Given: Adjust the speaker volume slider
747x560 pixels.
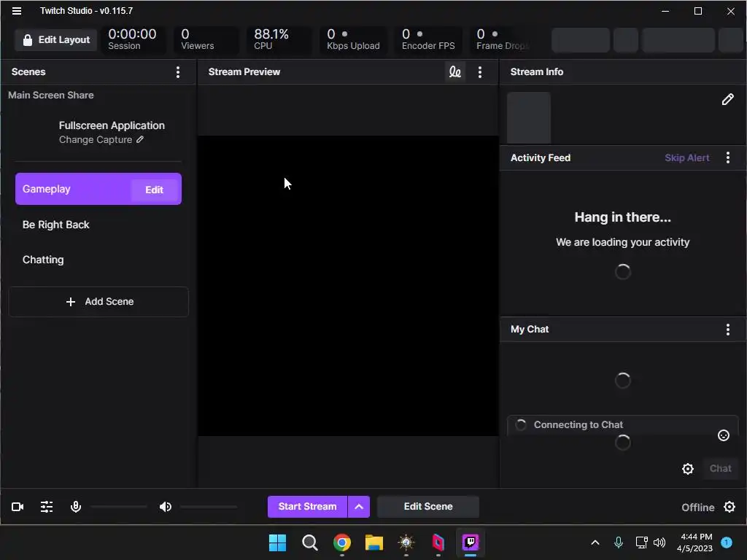Looking at the screenshot, I should pyautogui.click(x=208, y=507).
